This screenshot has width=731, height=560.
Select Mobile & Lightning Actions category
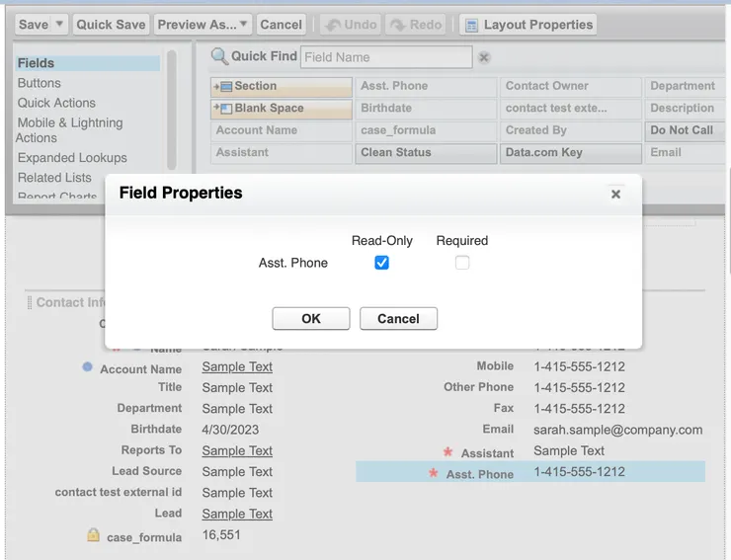click(x=70, y=130)
